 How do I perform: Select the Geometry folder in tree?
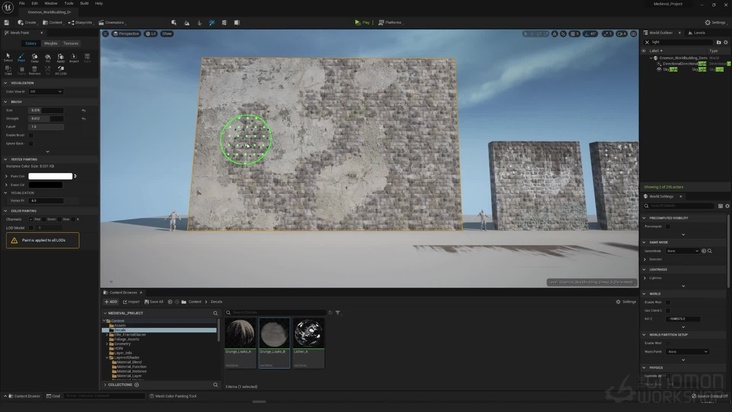click(123, 344)
